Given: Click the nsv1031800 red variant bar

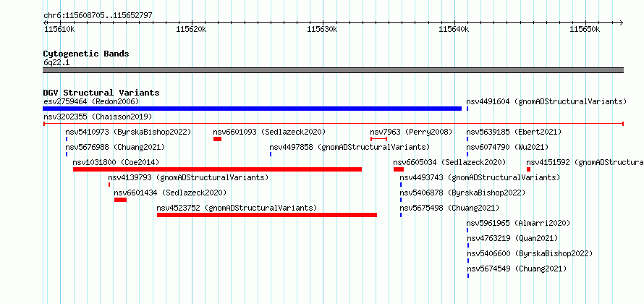Looking at the screenshot, I should [217, 169].
